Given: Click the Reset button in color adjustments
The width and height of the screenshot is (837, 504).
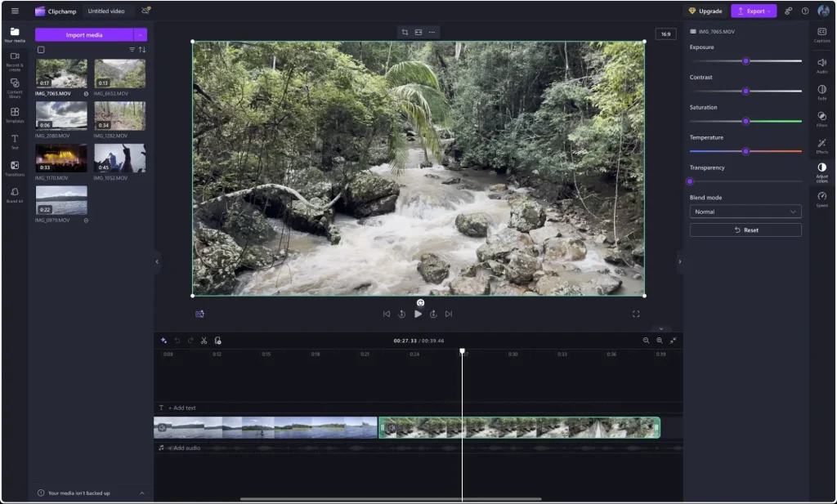Looking at the screenshot, I should [745, 230].
